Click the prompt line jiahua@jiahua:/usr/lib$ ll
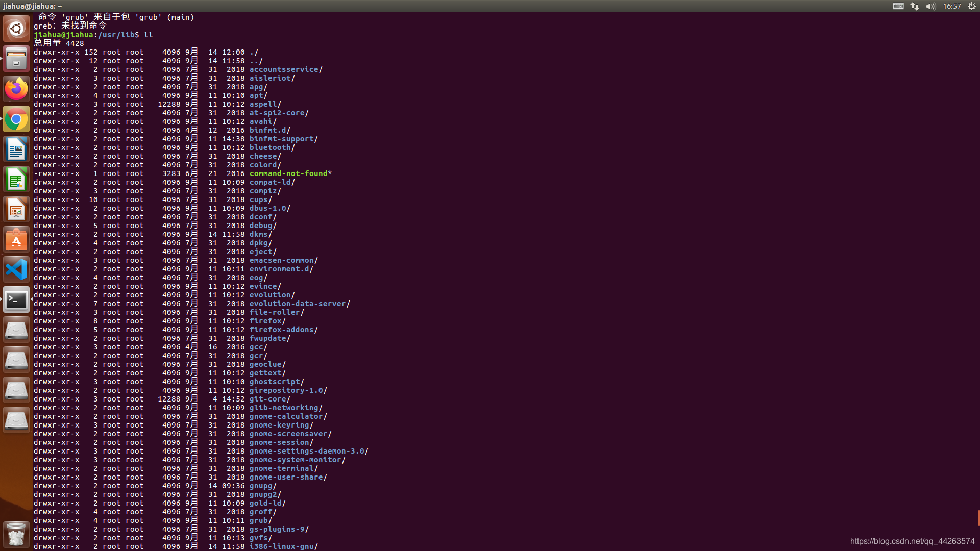This screenshot has height=551, width=980. point(93,35)
